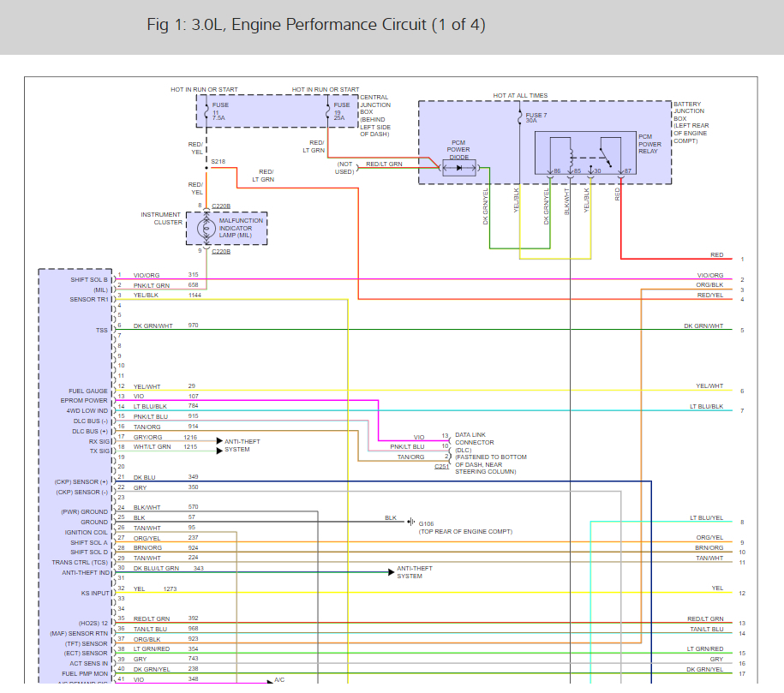Image resolution: width=784 pixels, height=693 pixels.
Task: Click relay terminal number 87
Action: coord(628,171)
